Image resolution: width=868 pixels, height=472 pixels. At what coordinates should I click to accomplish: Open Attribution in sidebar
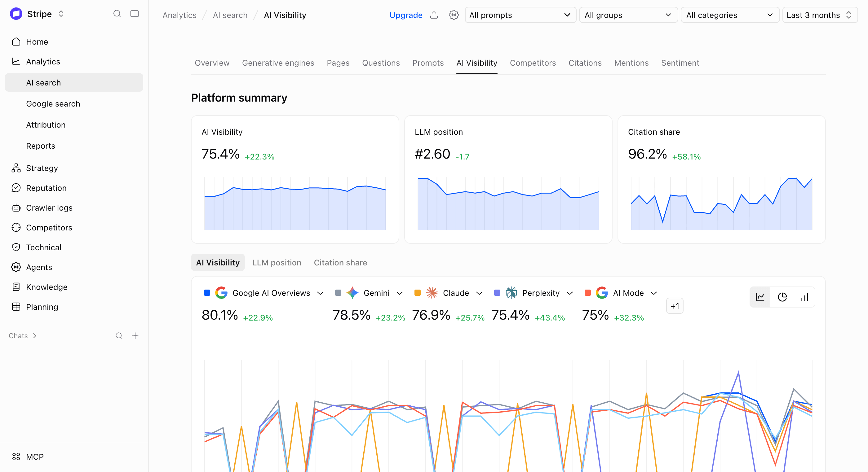pyautogui.click(x=74, y=125)
